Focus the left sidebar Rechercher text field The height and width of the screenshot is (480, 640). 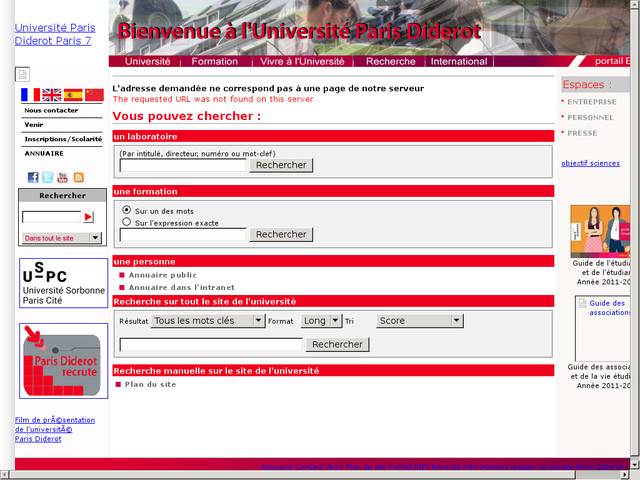click(x=51, y=217)
